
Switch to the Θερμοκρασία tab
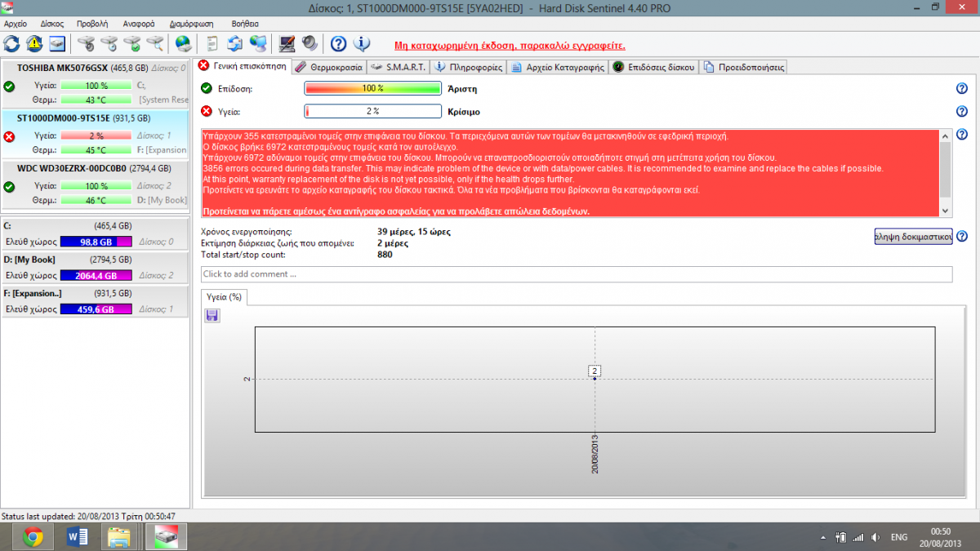(x=328, y=67)
